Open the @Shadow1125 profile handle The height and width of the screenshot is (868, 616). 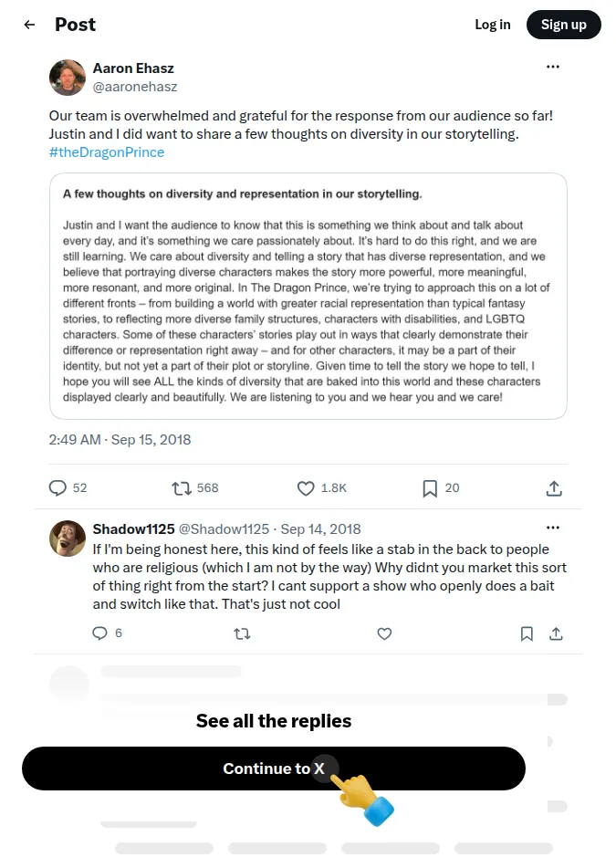click(x=224, y=529)
